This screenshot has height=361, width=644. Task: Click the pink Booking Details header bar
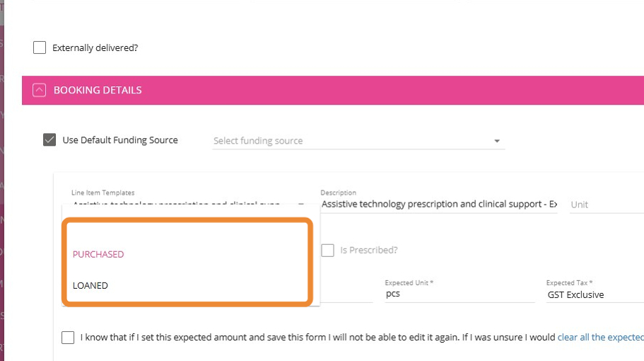click(389, 90)
